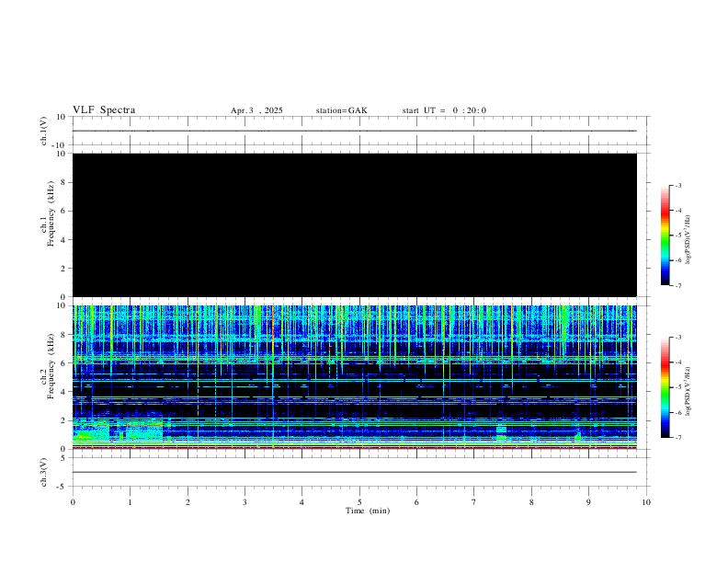
Task: Click the "-3" label on the ch.1 colorbar
Action: coord(677,185)
